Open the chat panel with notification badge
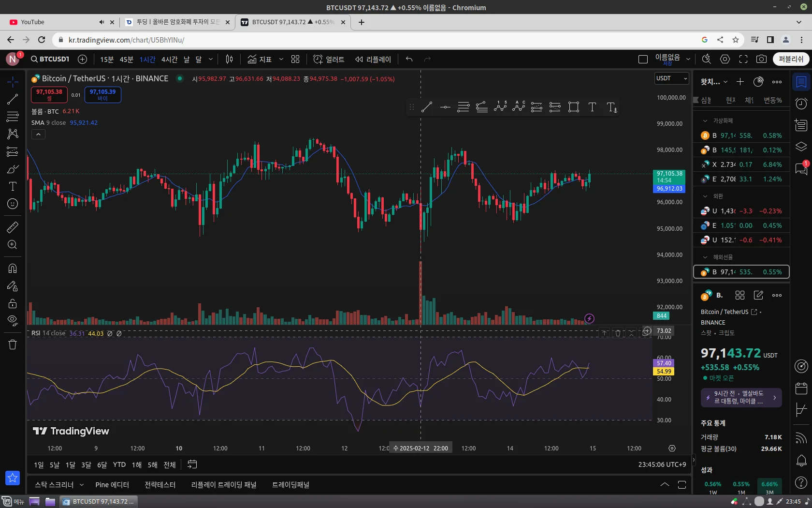Screen dimensions: 812x508 [x=801, y=168]
